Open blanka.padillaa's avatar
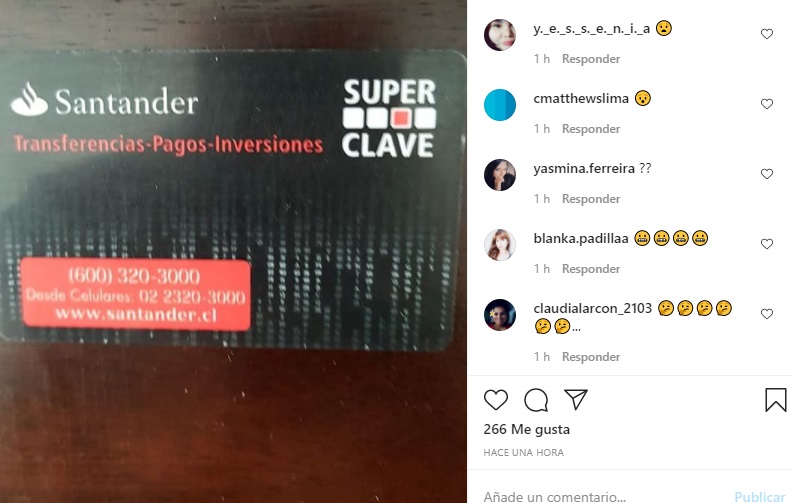 point(500,245)
